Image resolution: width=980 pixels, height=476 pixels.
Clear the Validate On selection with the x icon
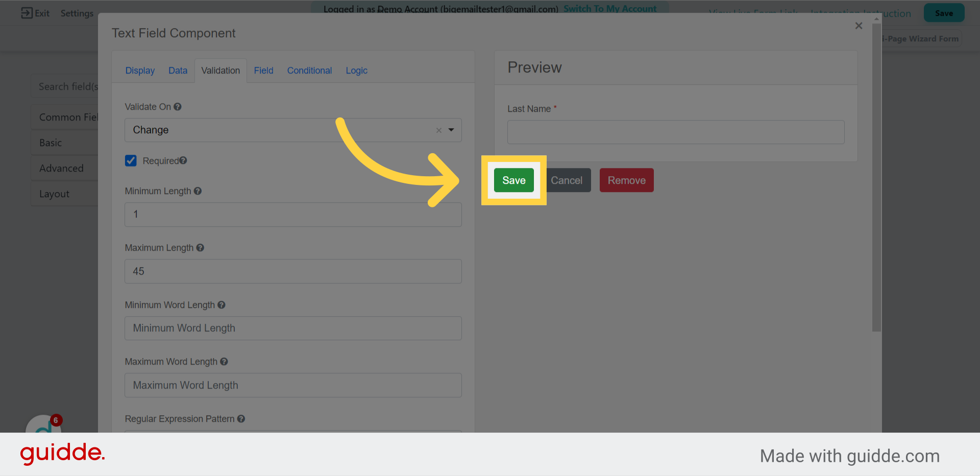(x=439, y=130)
